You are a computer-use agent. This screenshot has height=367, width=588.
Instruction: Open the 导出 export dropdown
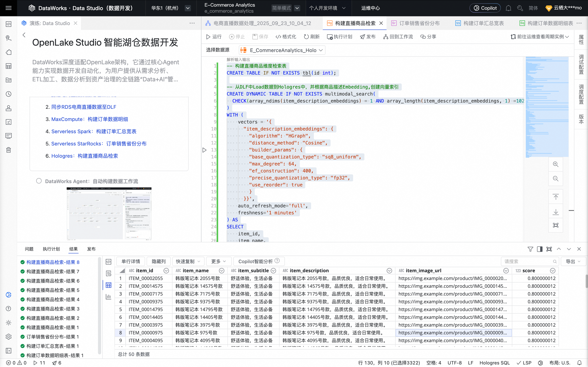573,261
